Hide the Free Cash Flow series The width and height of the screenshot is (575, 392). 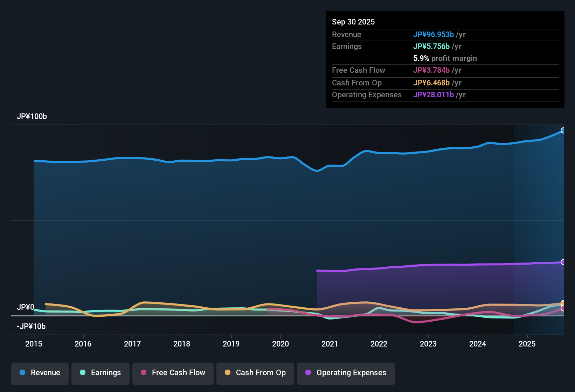[x=173, y=373]
